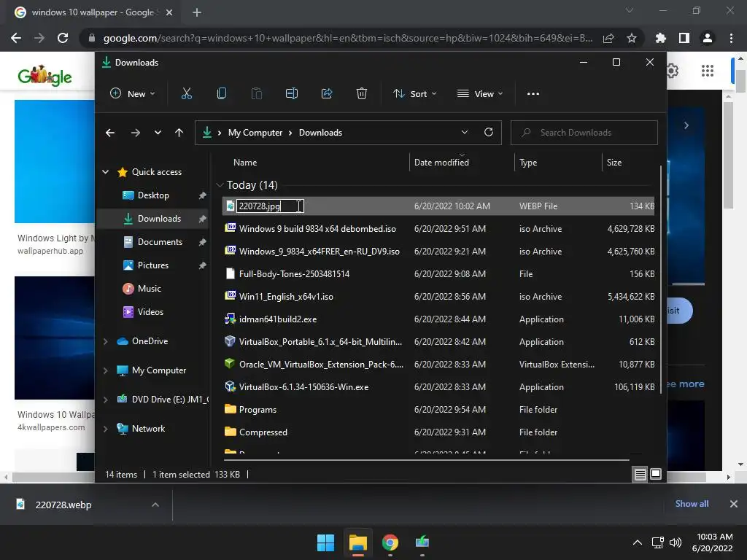Sort by Date modified column header

[x=441, y=163]
